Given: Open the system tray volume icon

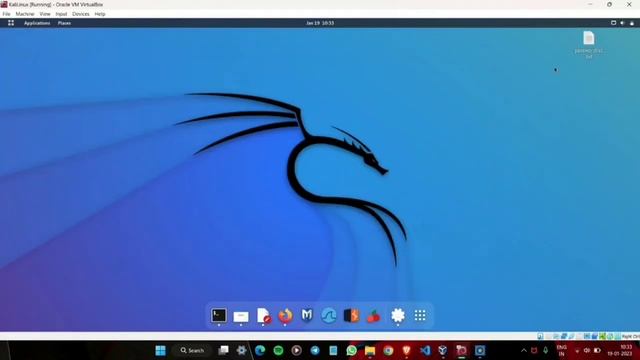Looking at the screenshot, I should [587, 351].
